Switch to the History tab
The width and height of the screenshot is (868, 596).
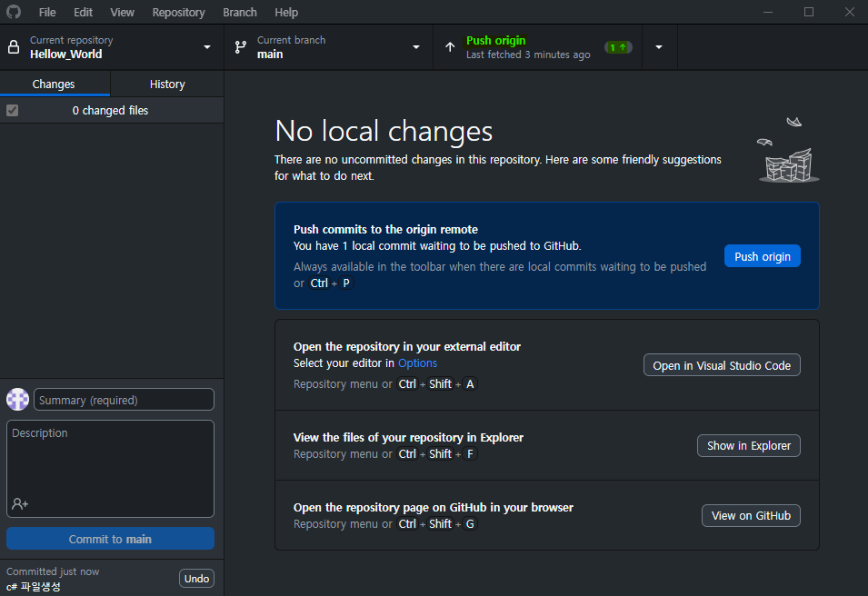point(167,84)
